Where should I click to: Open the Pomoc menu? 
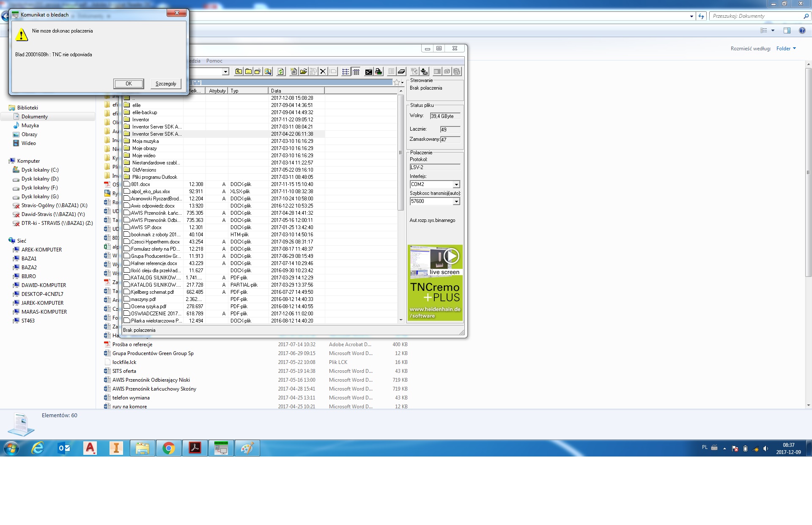[214, 61]
